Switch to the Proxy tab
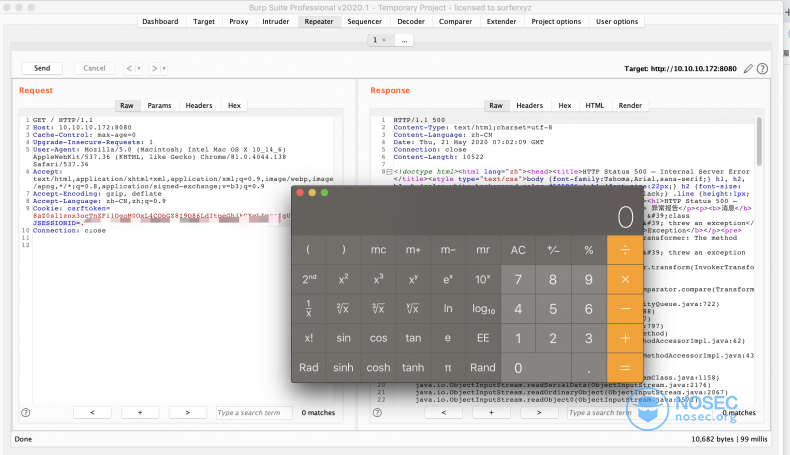The width and height of the screenshot is (790, 455). tap(238, 22)
